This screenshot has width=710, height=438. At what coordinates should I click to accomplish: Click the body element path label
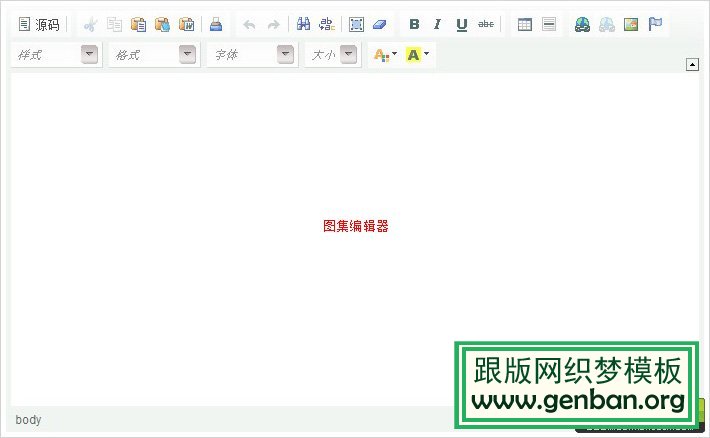coord(28,420)
